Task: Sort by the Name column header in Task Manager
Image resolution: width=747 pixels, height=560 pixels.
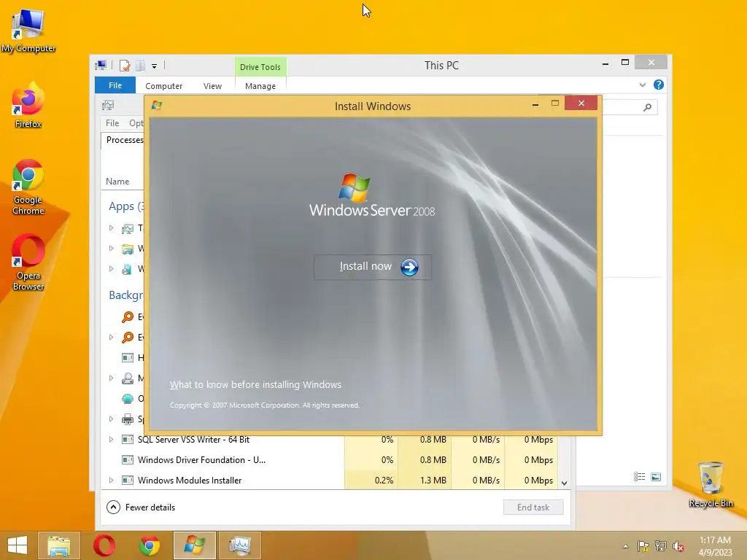Action: 117,182
